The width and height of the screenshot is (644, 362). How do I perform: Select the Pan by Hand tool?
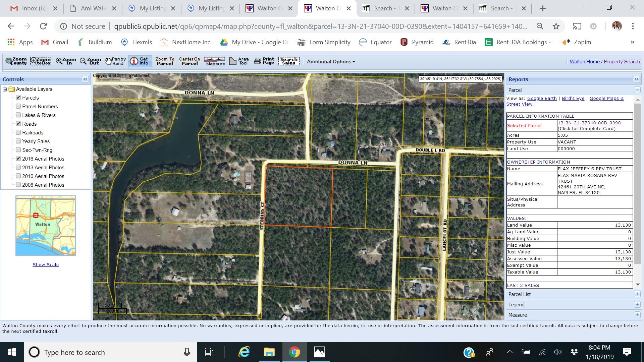click(x=115, y=61)
